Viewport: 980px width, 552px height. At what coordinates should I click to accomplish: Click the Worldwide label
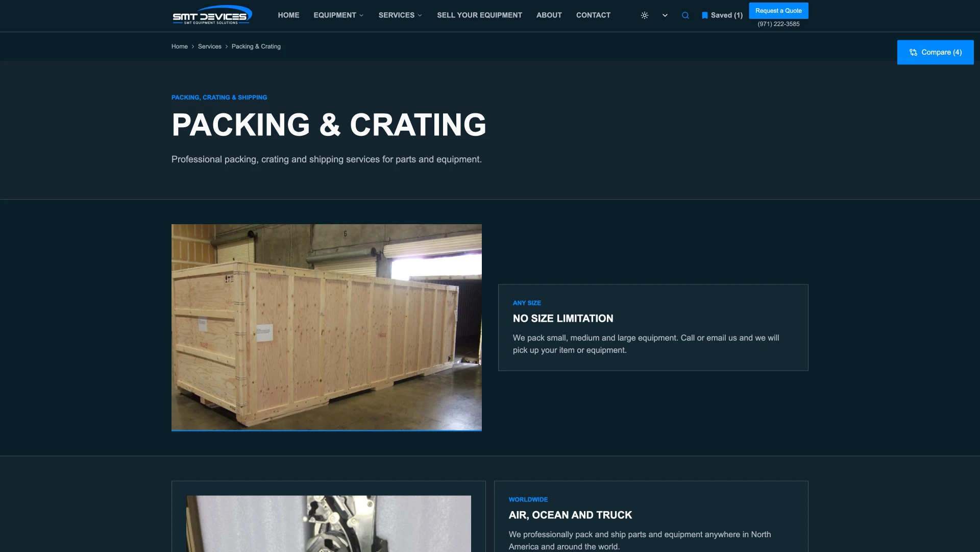point(528,500)
